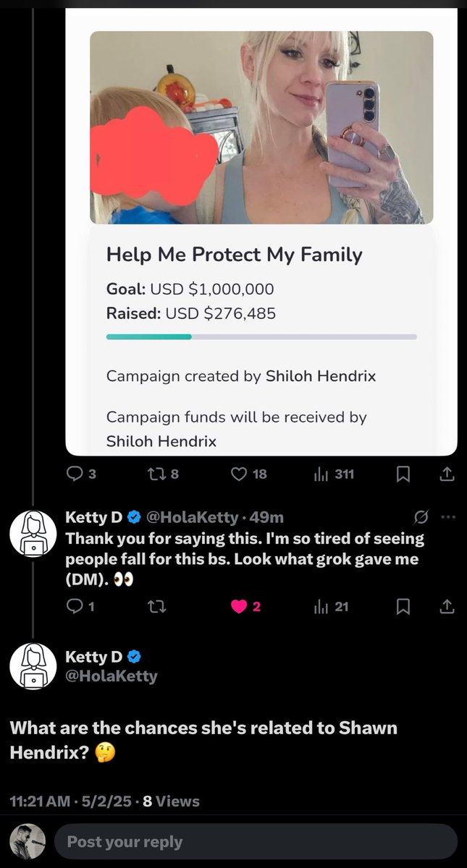
Task: Tap the fundraiser progress bar
Action: [261, 336]
